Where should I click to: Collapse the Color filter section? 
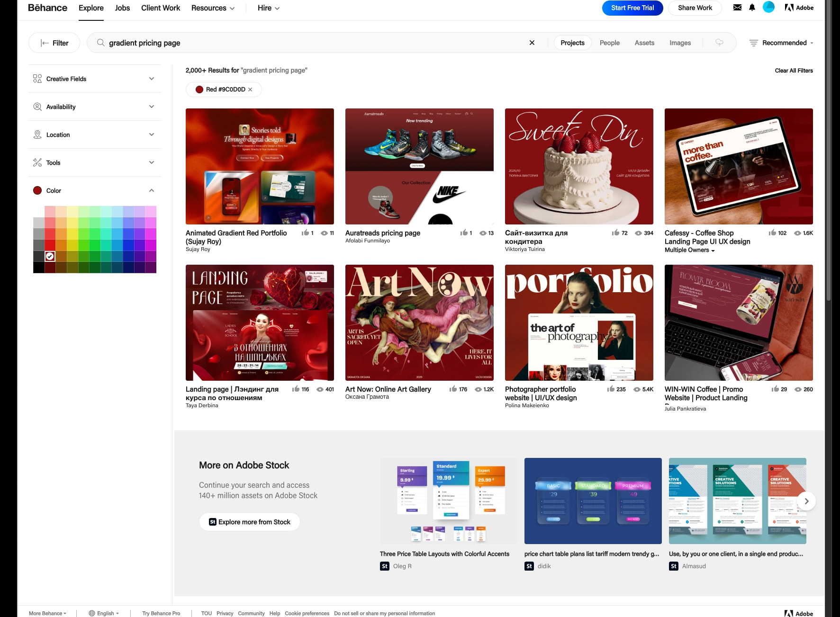[x=95, y=190]
